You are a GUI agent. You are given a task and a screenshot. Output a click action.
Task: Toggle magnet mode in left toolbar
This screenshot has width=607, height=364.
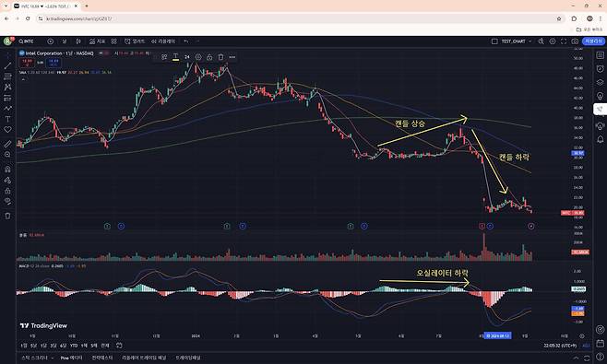pos(7,169)
